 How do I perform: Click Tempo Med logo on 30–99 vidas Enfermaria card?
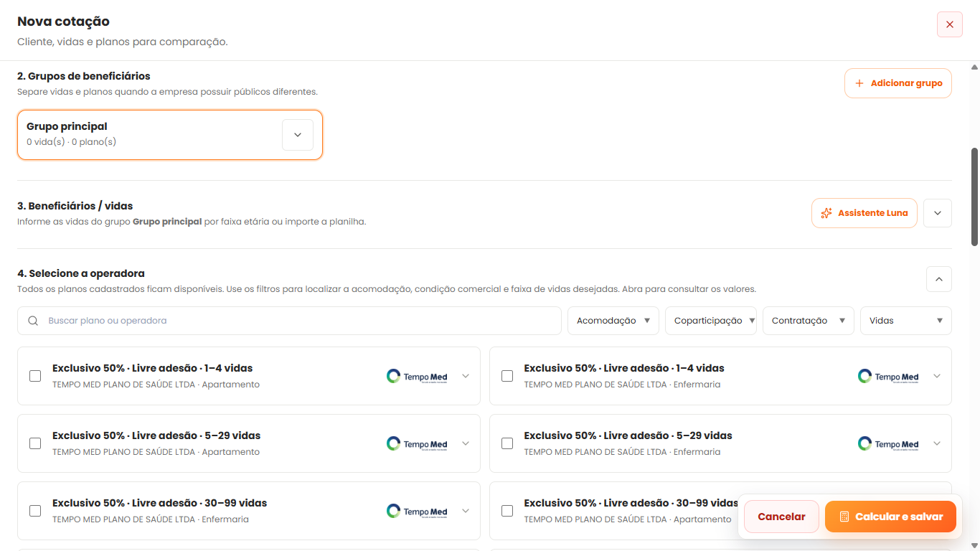417,511
